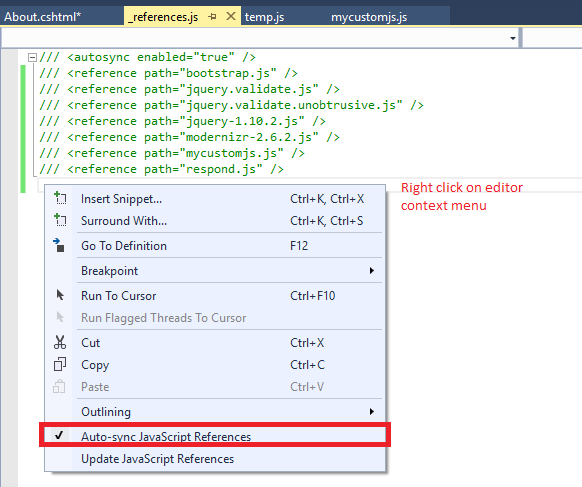
Task: Select Update JavaScript References
Action: (215, 459)
